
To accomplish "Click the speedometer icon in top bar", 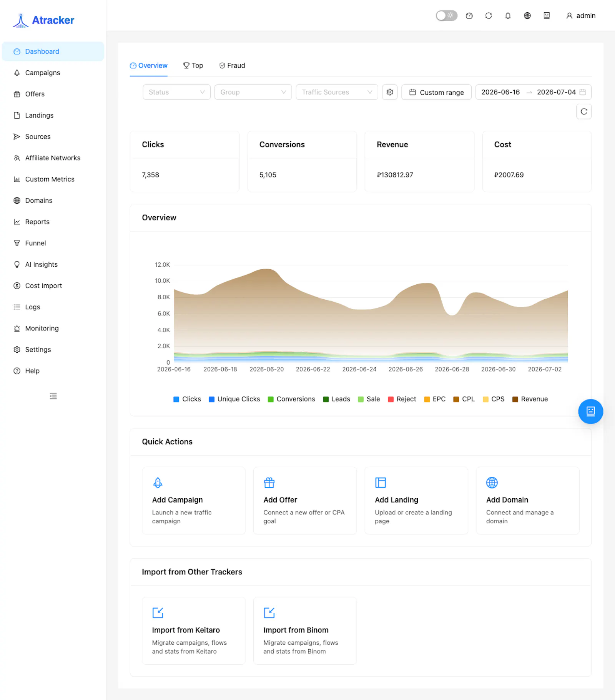I will (x=469, y=16).
